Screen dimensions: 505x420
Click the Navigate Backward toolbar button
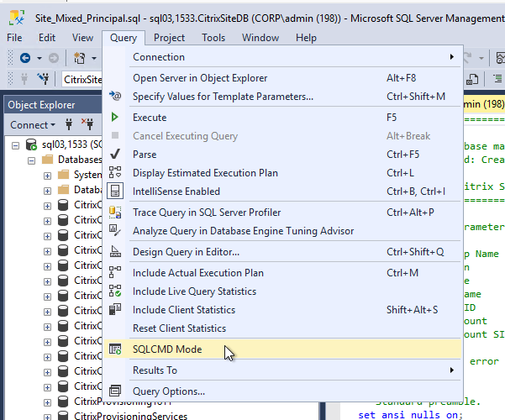(x=25, y=58)
